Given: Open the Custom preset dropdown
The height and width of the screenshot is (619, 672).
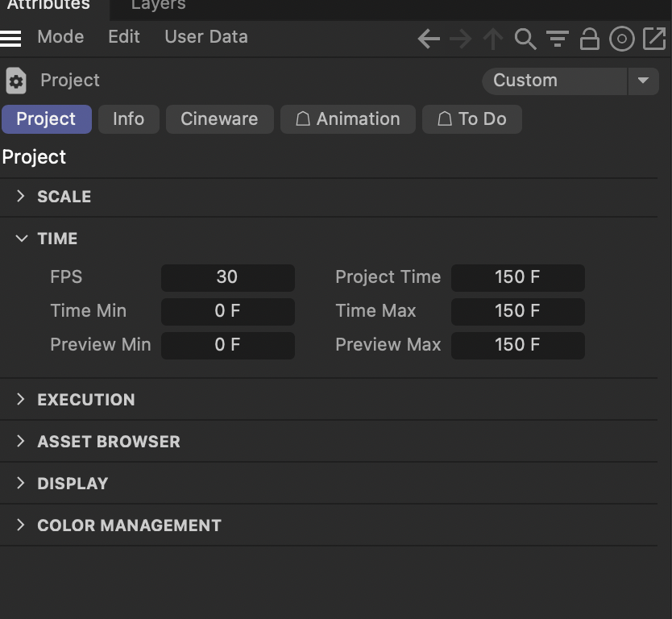Looking at the screenshot, I should pos(642,81).
